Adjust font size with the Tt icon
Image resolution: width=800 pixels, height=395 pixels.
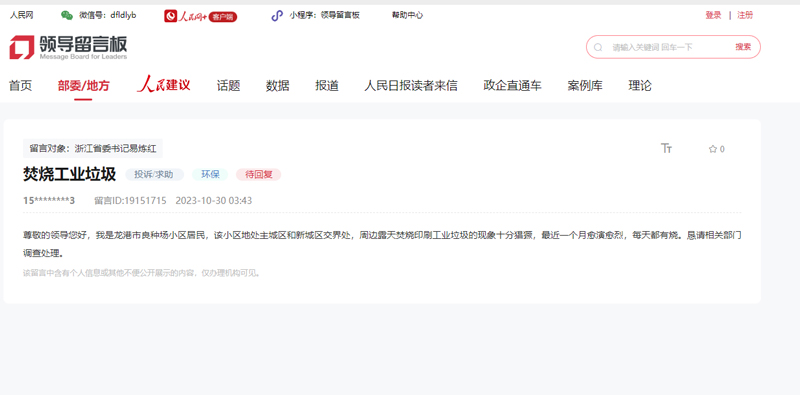pos(666,149)
